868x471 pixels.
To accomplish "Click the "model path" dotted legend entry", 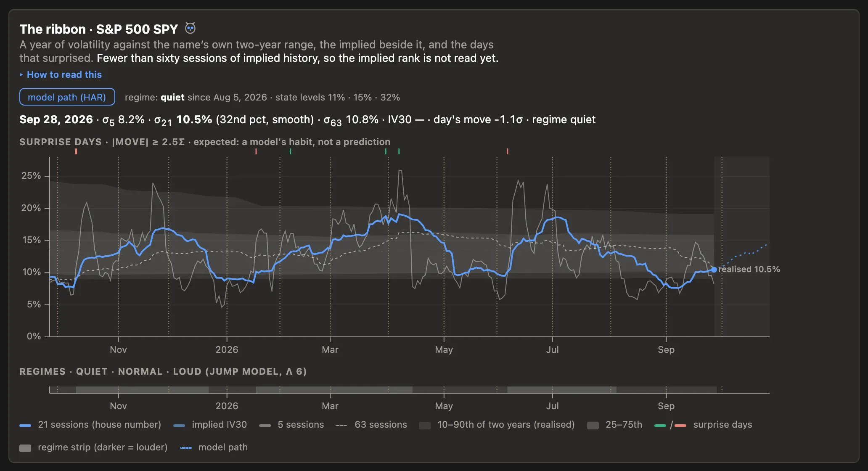I will click(x=214, y=447).
